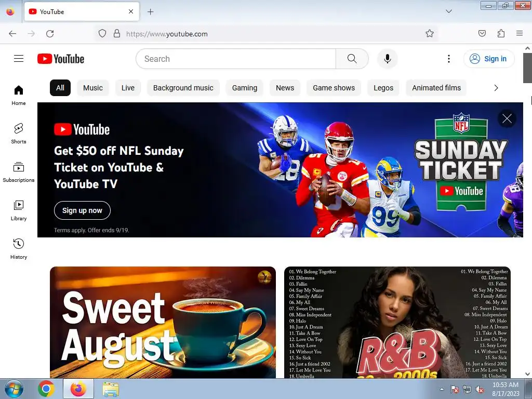Close the YouTube browser tab
The width and height of the screenshot is (532, 399).
click(x=131, y=11)
